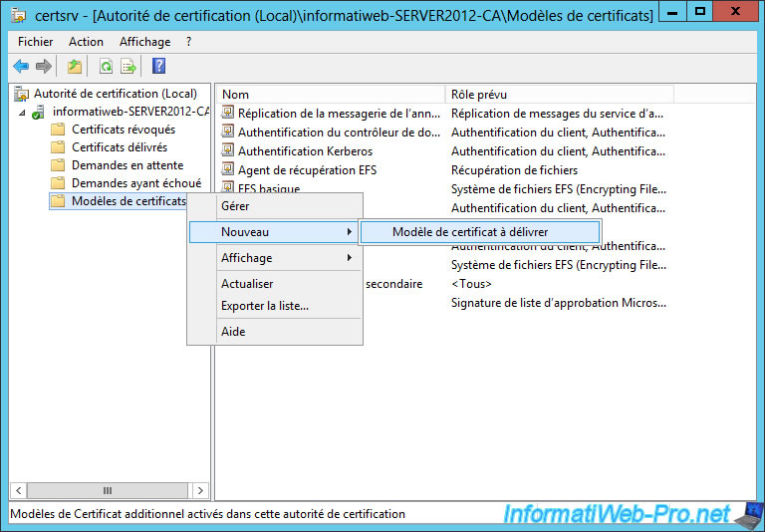Click the informatiweb-SERVER2012-CA server icon

[39, 112]
